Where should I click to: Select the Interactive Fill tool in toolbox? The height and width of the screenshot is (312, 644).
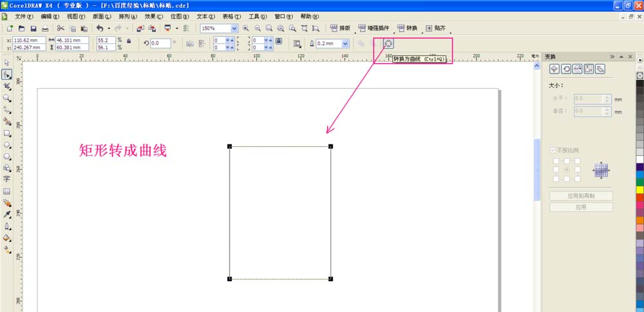6,249
